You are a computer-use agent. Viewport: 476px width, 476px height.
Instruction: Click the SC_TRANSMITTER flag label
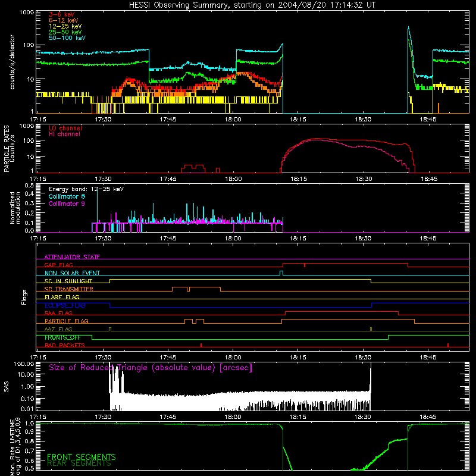click(x=69, y=289)
